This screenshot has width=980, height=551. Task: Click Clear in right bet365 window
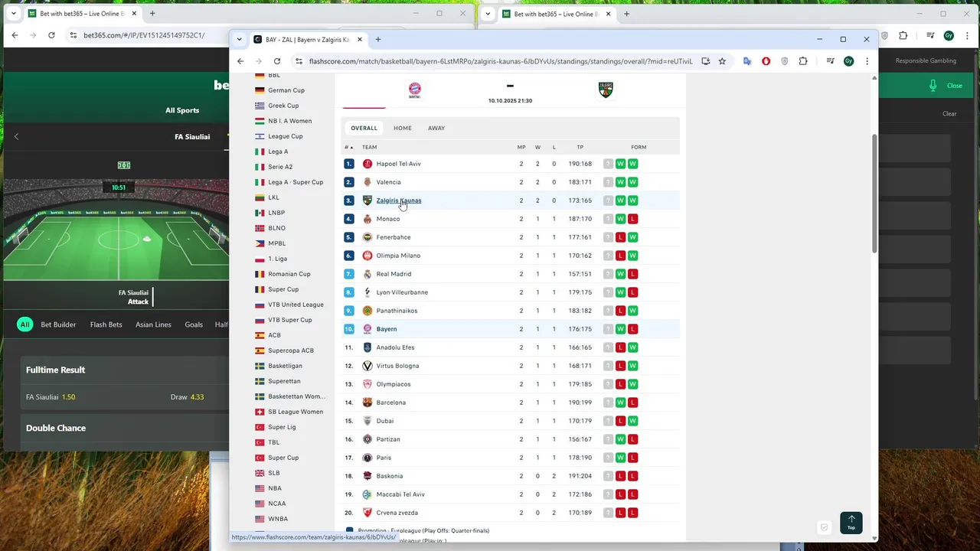pyautogui.click(x=949, y=114)
